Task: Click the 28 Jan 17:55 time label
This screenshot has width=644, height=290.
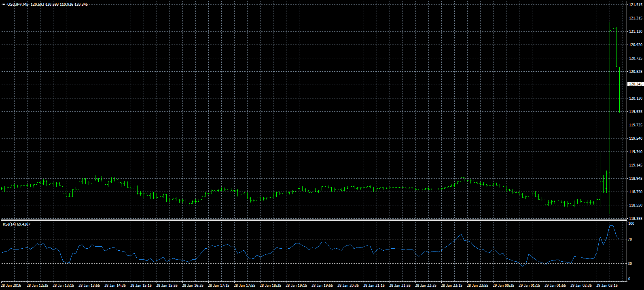Action: pyautogui.click(x=245, y=286)
